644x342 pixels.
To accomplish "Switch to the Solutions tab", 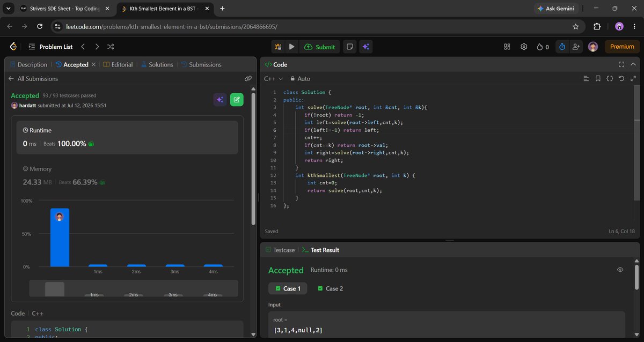I will point(157,64).
